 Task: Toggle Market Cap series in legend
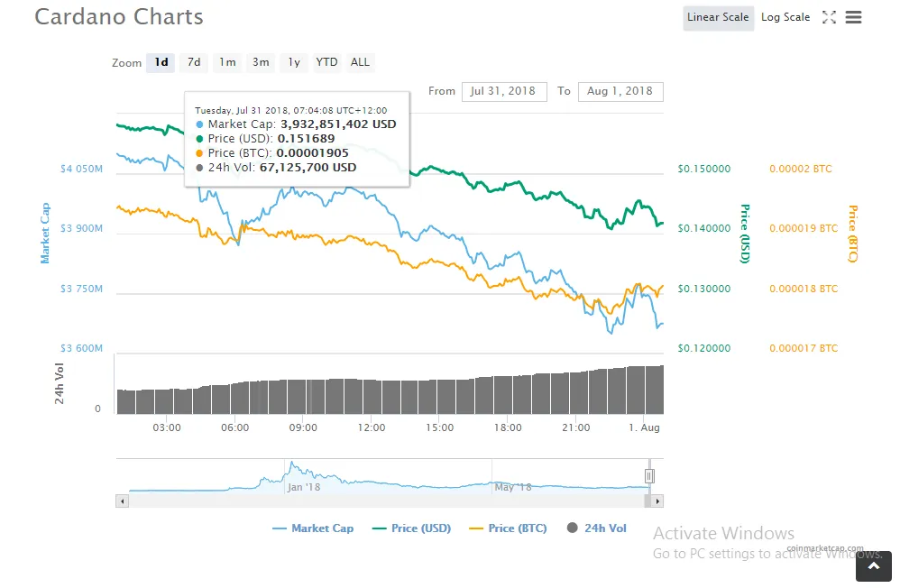click(x=314, y=528)
